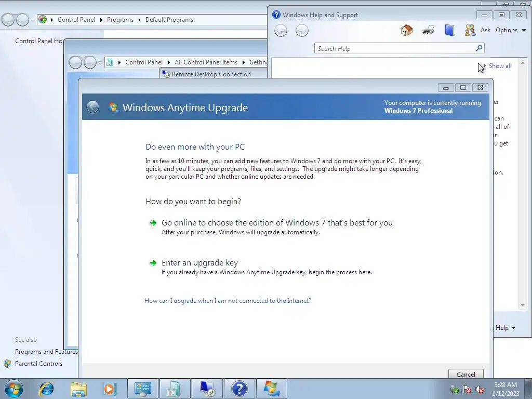Open the clock showing 3:28 AM
532x399 pixels.
tap(506, 389)
